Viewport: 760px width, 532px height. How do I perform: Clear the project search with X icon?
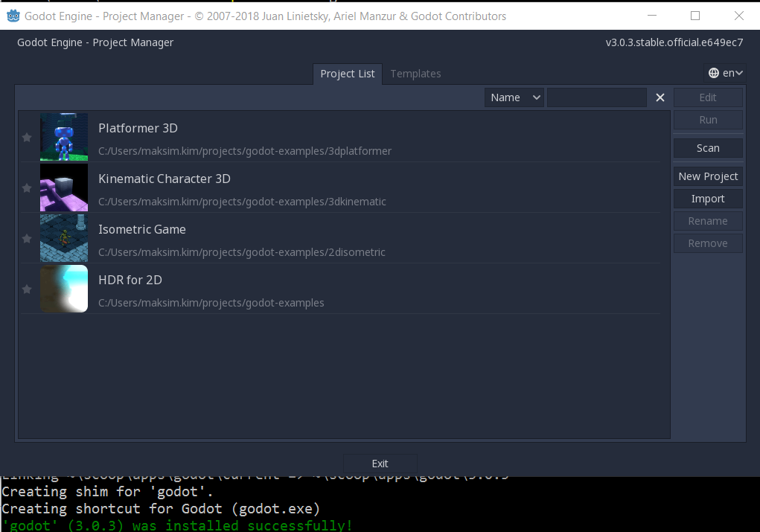tap(660, 97)
